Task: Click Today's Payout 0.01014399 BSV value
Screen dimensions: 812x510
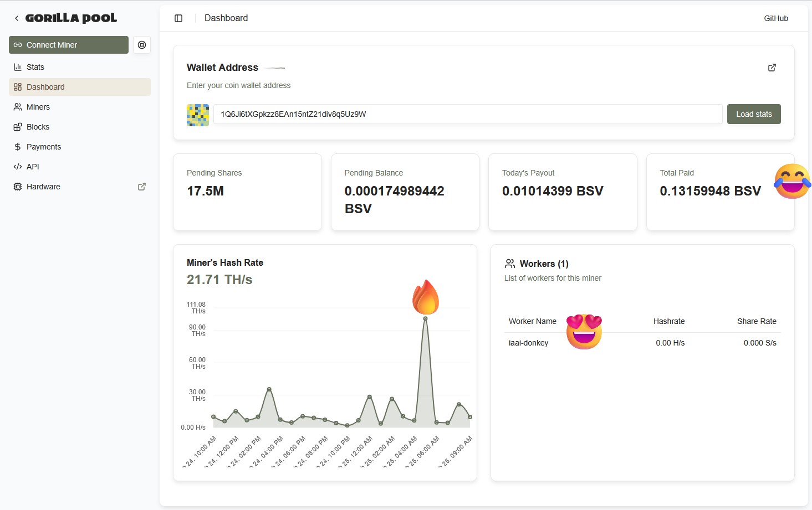Action: click(x=553, y=191)
